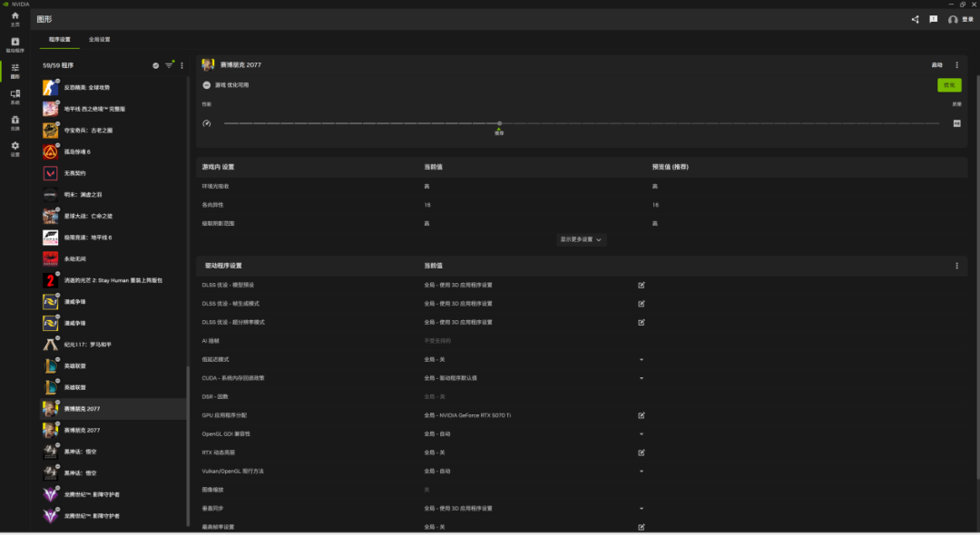Click the 59/59 程序 count label
Screen dimensions: 980x535
[x=58, y=65]
